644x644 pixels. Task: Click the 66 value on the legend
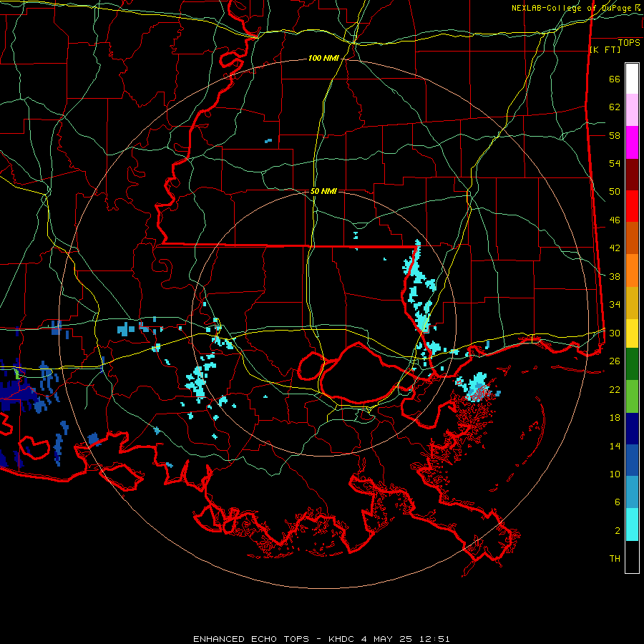[x=615, y=79]
